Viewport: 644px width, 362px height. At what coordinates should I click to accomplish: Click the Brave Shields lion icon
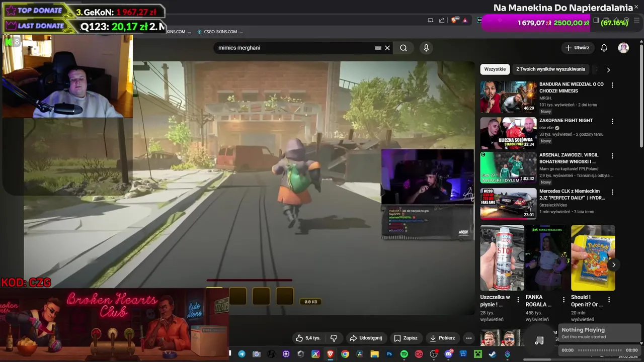coord(454,20)
